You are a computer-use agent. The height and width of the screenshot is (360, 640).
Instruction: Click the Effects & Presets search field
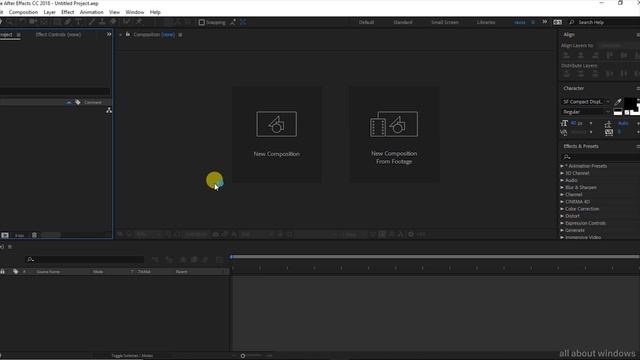click(x=600, y=157)
